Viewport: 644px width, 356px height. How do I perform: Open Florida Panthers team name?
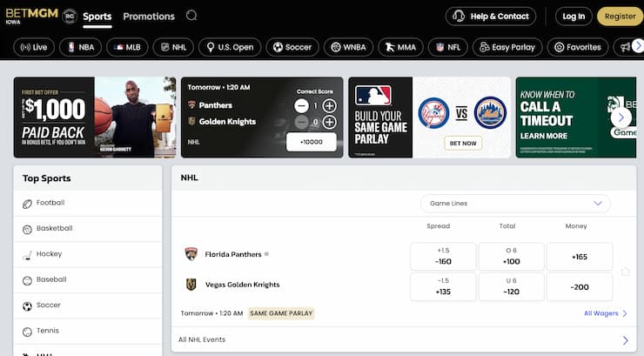[x=233, y=254]
